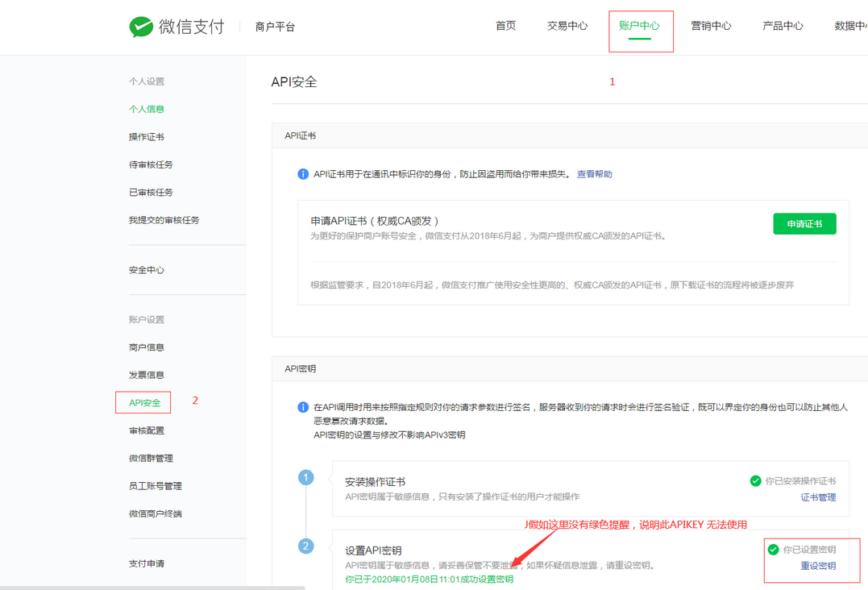Go to 员工账号管理 in the sidebar
The width and height of the screenshot is (868, 590).
point(156,485)
